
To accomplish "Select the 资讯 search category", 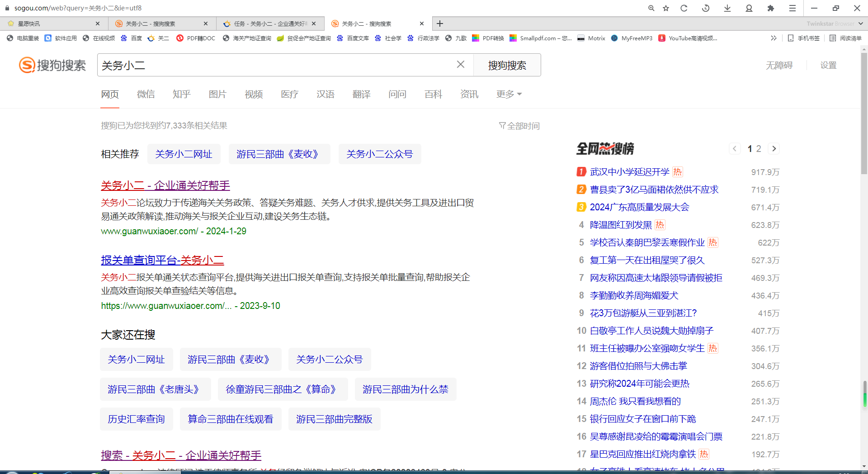I will point(469,94).
